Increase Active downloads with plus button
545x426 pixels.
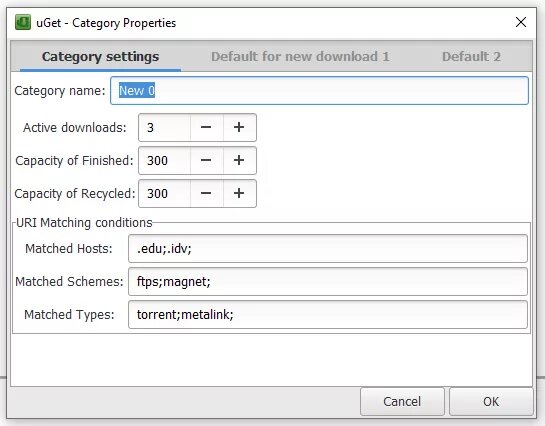coord(239,128)
